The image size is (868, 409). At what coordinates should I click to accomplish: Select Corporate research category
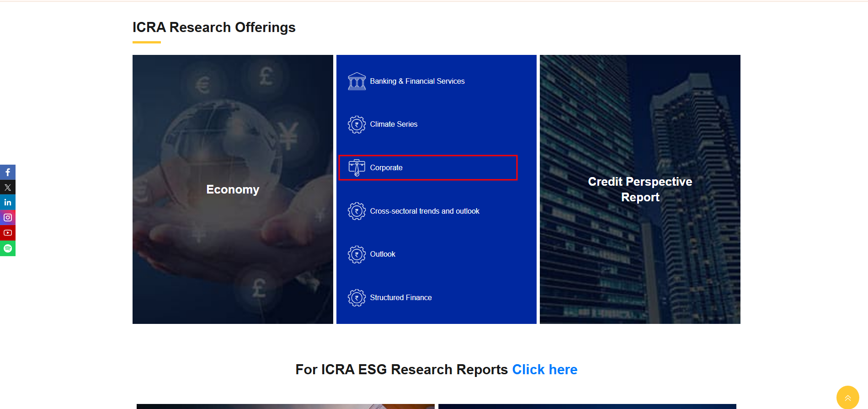tap(386, 168)
